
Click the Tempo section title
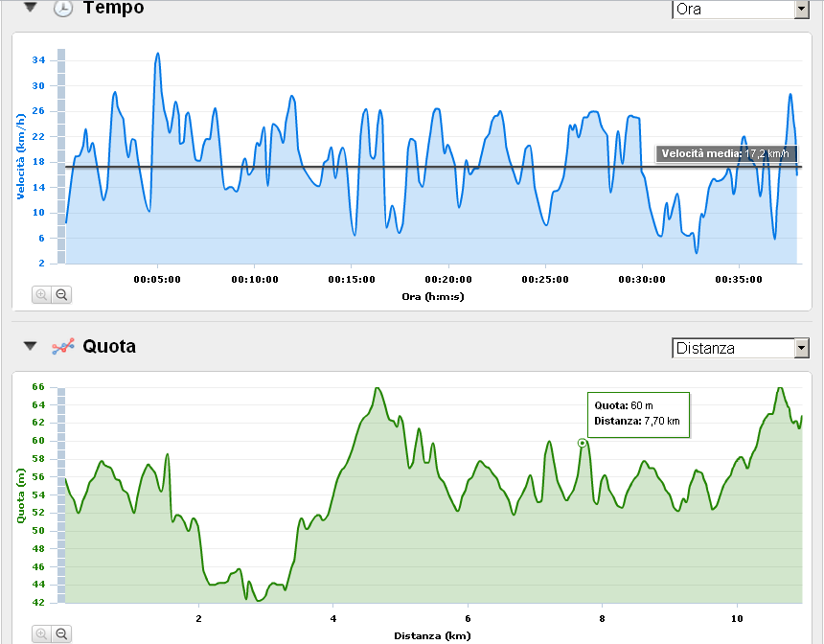click(x=113, y=9)
